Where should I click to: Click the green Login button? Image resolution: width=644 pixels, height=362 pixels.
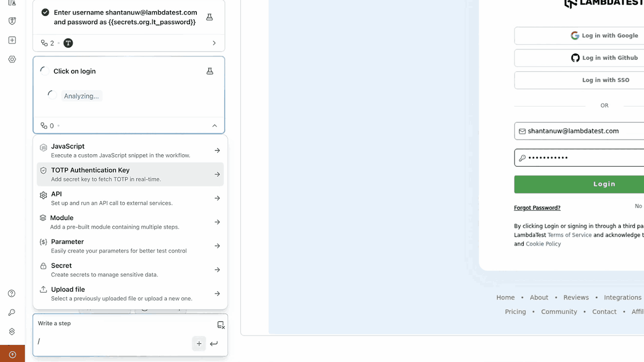tap(579, 184)
